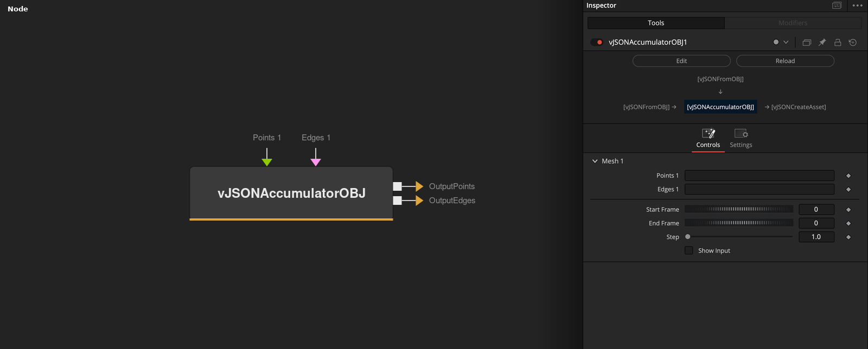This screenshot has height=349, width=868.
Task: Click the Step slider handle
Action: pos(688,237)
